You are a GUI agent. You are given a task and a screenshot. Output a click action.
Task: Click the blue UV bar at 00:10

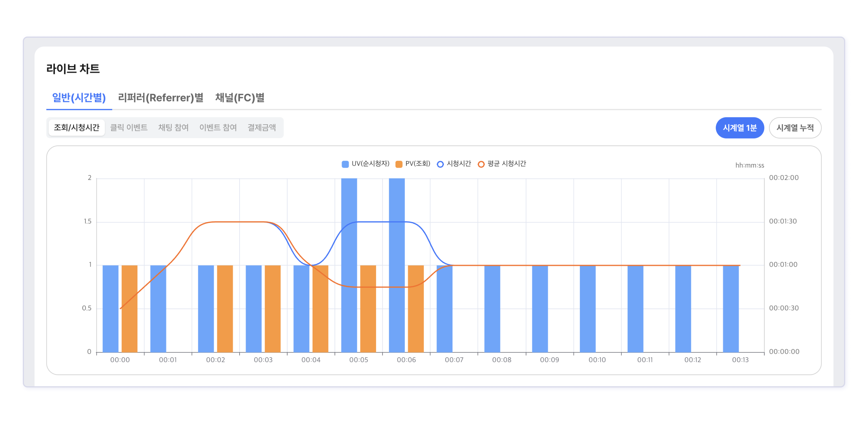(587, 309)
